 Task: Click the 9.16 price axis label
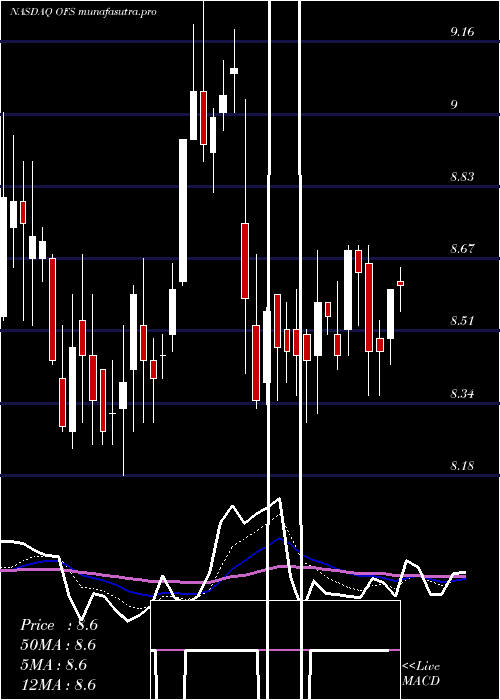pos(462,32)
